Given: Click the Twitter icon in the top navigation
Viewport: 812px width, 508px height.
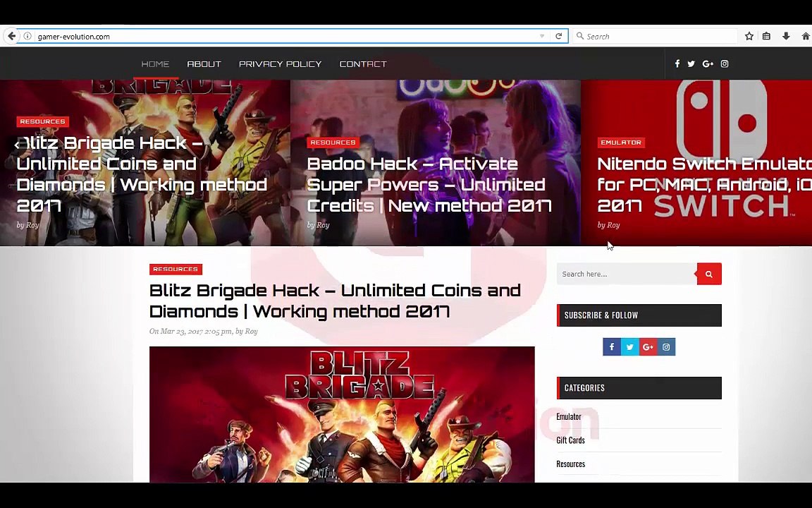Looking at the screenshot, I should 691,64.
